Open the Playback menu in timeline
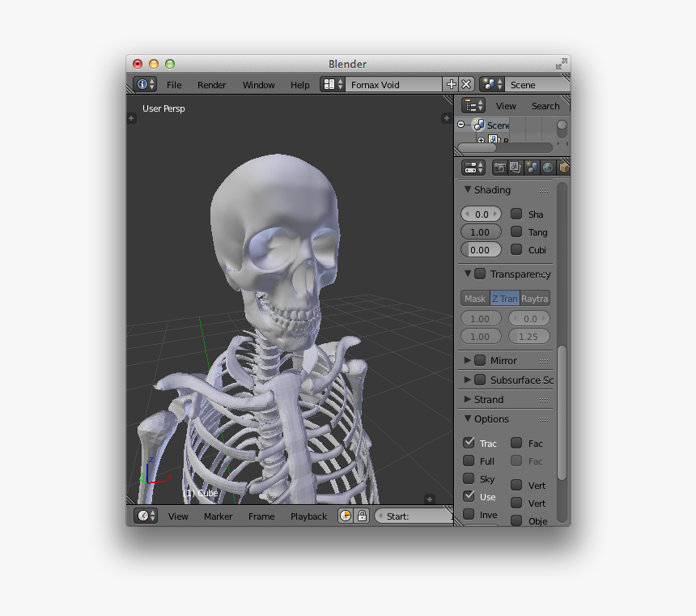This screenshot has height=616, width=696. (x=308, y=516)
